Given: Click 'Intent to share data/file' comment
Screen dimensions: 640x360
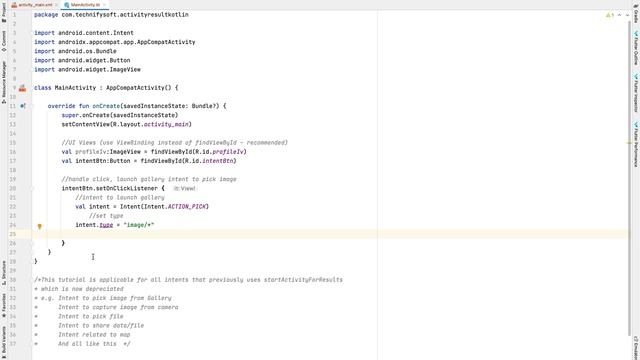Looking at the screenshot, I should [101, 325].
